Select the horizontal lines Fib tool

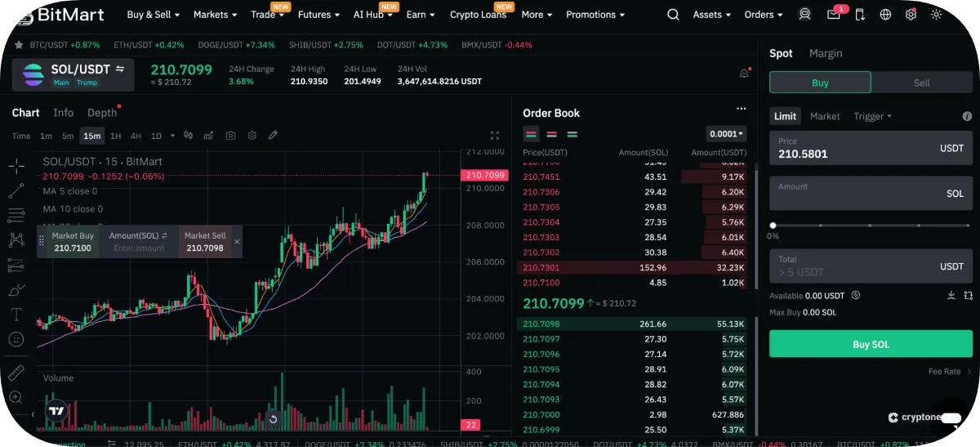[x=16, y=216]
